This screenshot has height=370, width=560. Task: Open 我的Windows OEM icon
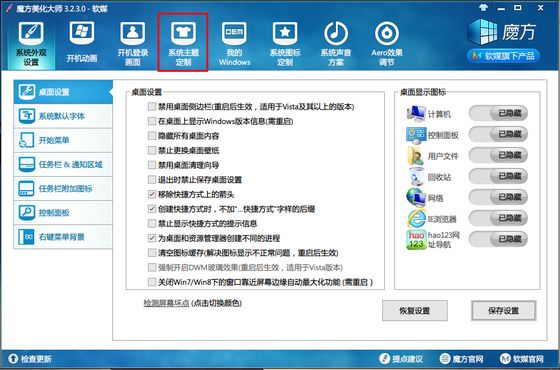coord(234,33)
